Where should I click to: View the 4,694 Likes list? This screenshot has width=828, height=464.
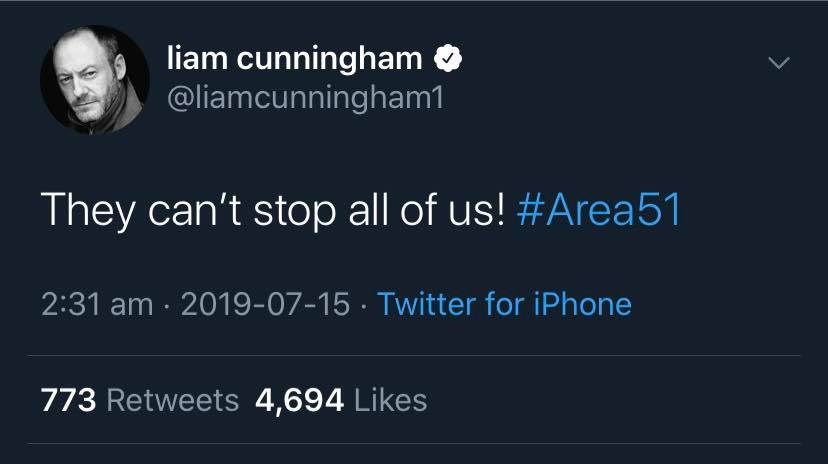341,400
